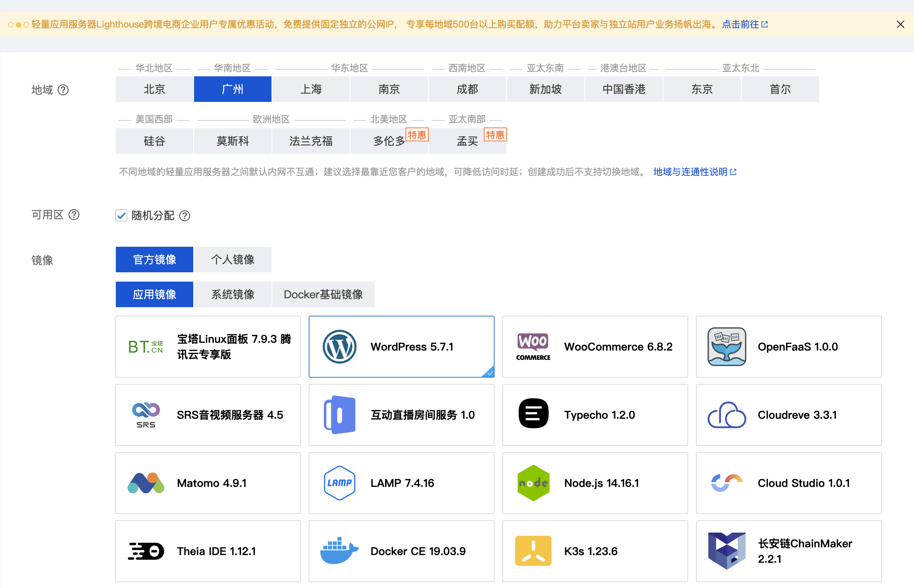Select the 广州 region
This screenshot has width=914, height=588.
(233, 89)
